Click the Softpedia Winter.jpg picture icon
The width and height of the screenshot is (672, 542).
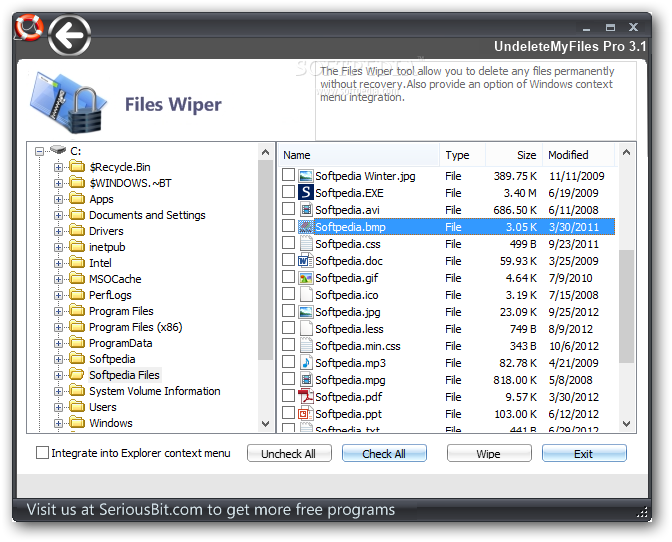click(x=306, y=176)
